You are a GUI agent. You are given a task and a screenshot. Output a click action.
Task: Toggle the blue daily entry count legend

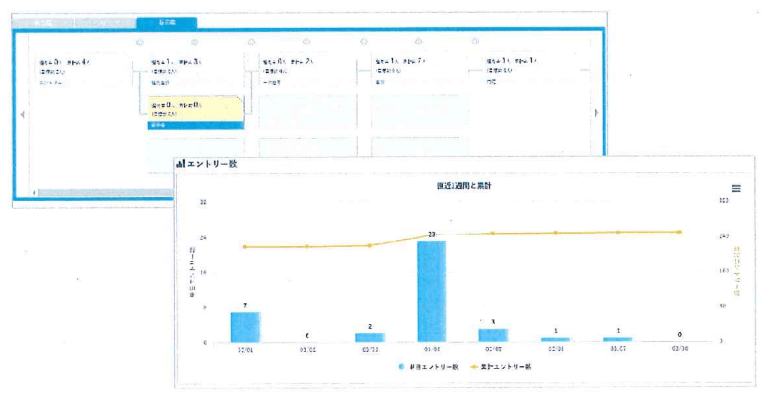pos(429,367)
